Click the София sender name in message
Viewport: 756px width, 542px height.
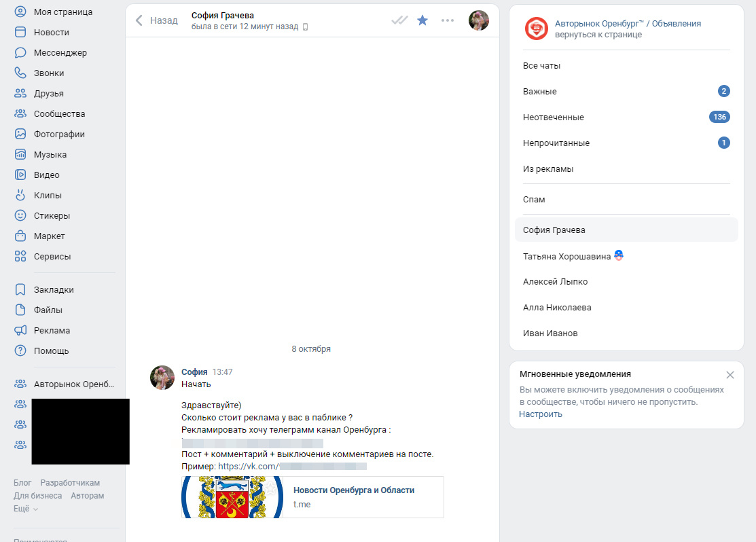point(194,372)
